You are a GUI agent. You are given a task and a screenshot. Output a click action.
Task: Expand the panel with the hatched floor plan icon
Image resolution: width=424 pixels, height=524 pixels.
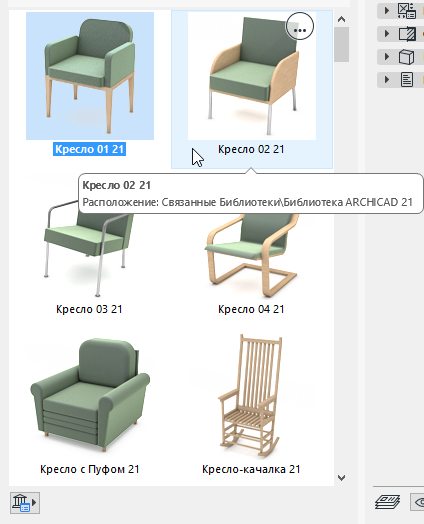point(387,34)
